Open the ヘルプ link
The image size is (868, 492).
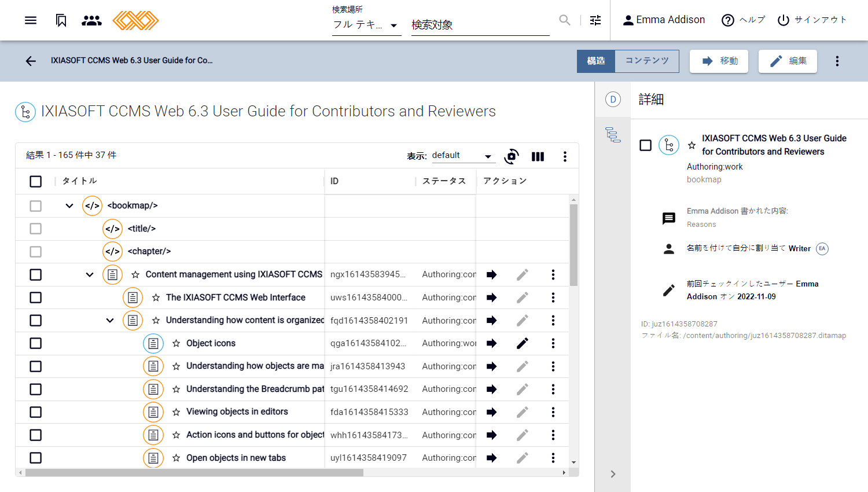pyautogui.click(x=744, y=20)
